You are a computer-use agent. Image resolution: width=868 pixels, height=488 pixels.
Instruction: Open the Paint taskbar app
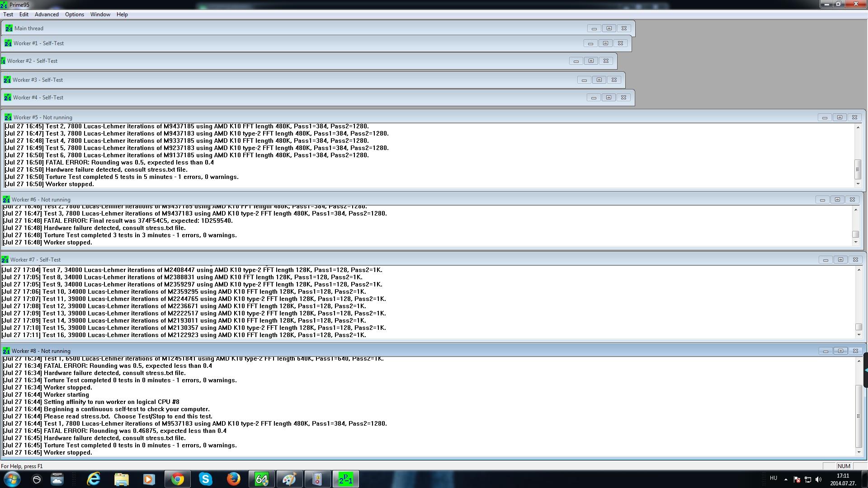pyautogui.click(x=290, y=479)
